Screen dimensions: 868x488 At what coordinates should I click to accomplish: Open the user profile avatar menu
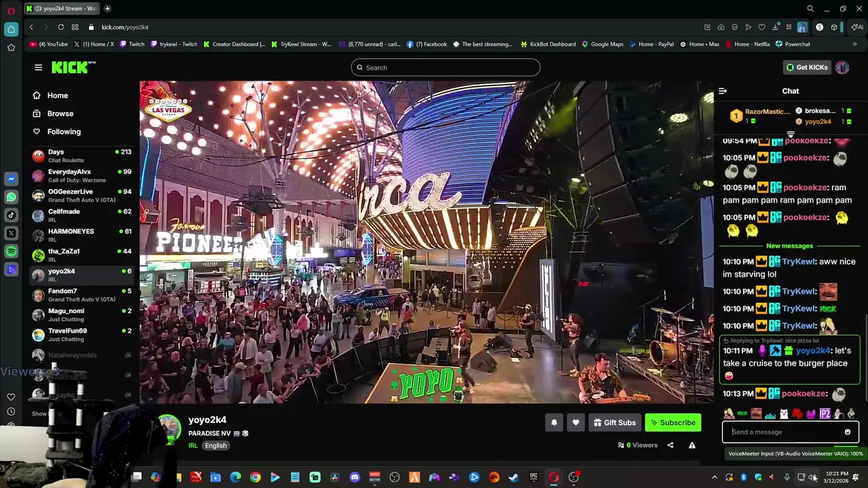point(842,67)
